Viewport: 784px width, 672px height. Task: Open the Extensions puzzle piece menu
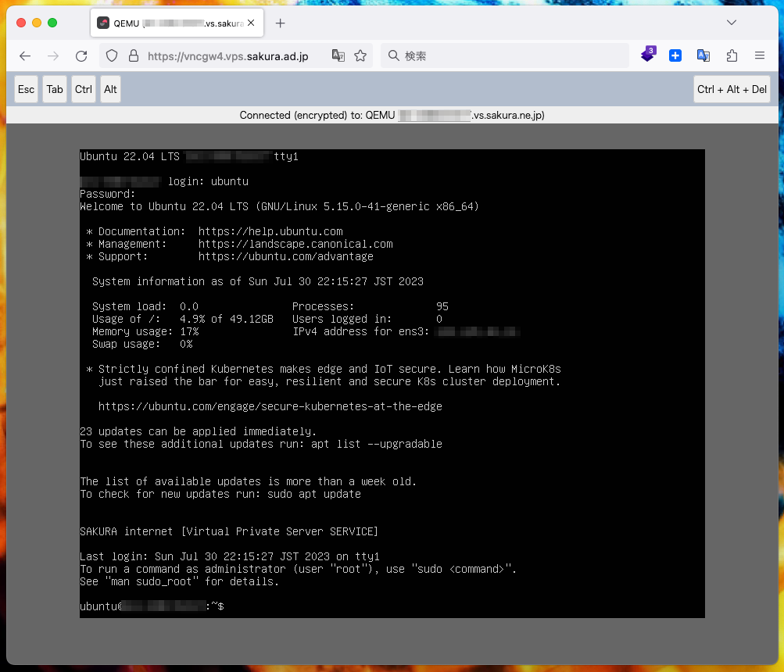732,56
